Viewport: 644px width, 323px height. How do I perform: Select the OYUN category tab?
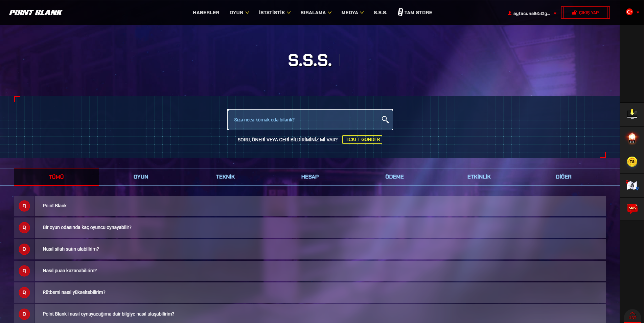(x=141, y=177)
